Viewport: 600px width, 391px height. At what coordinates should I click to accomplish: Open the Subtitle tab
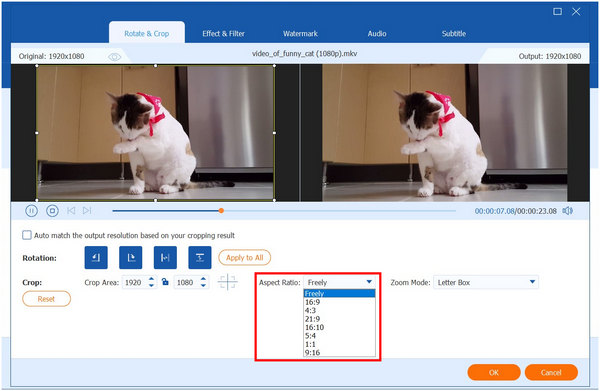tap(454, 33)
